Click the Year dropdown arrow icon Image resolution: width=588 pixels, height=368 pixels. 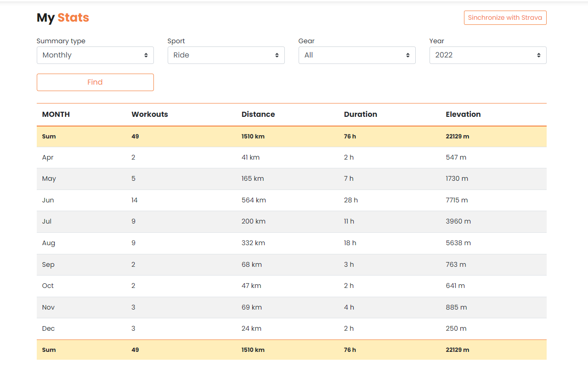(538, 55)
